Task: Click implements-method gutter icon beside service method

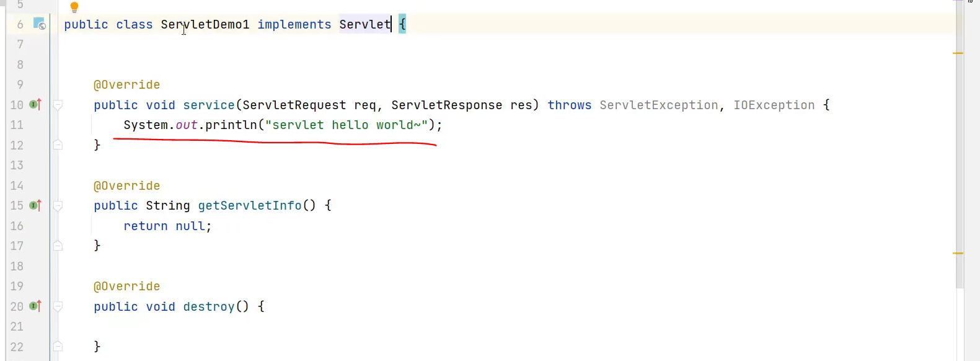Action: point(35,104)
